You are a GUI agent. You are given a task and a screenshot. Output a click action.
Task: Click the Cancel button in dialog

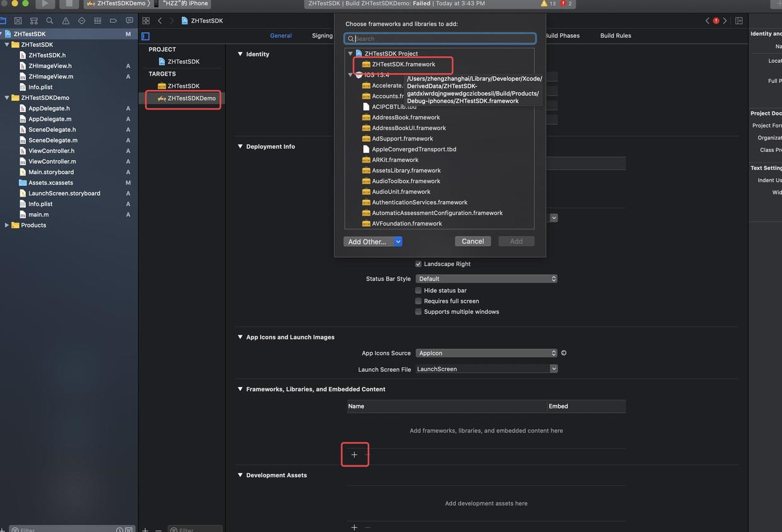[472, 241]
